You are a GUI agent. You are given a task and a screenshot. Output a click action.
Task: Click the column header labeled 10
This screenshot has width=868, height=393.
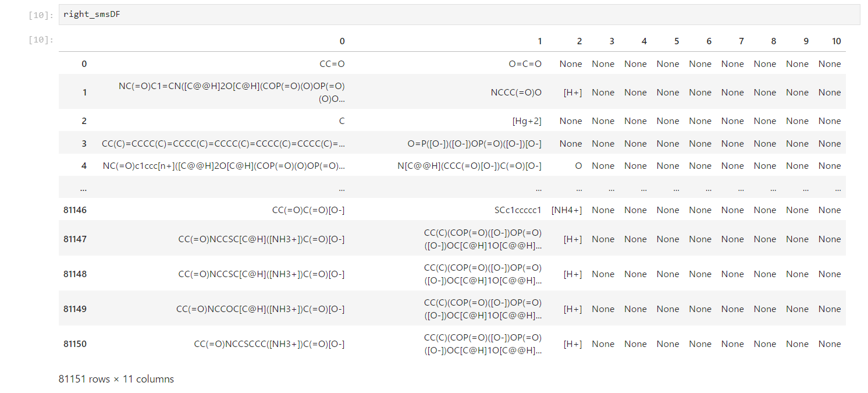click(x=836, y=41)
